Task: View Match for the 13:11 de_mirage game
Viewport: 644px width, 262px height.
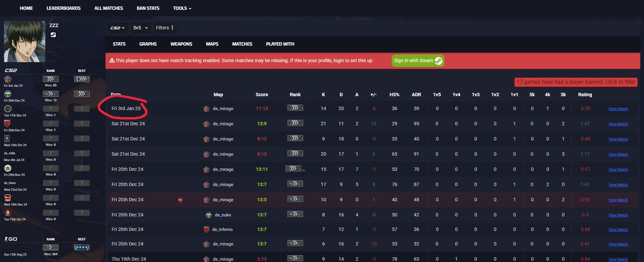Action: pyautogui.click(x=618, y=169)
